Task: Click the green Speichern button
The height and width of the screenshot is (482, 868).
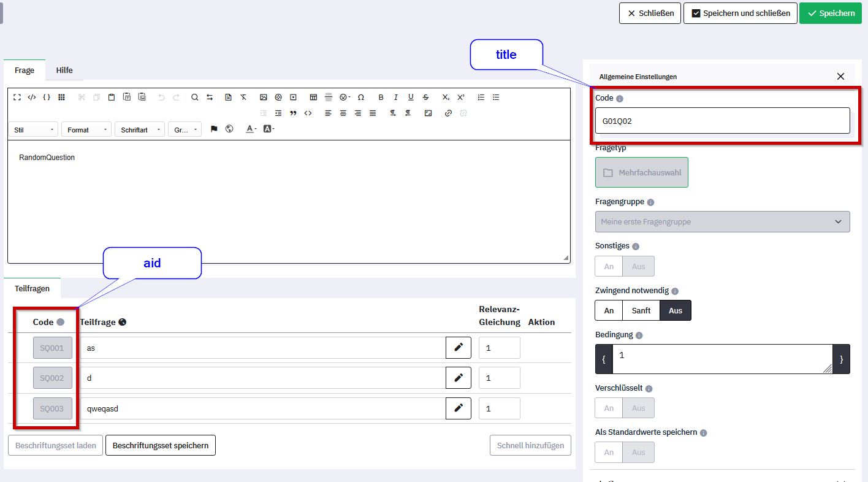Action: coord(831,13)
